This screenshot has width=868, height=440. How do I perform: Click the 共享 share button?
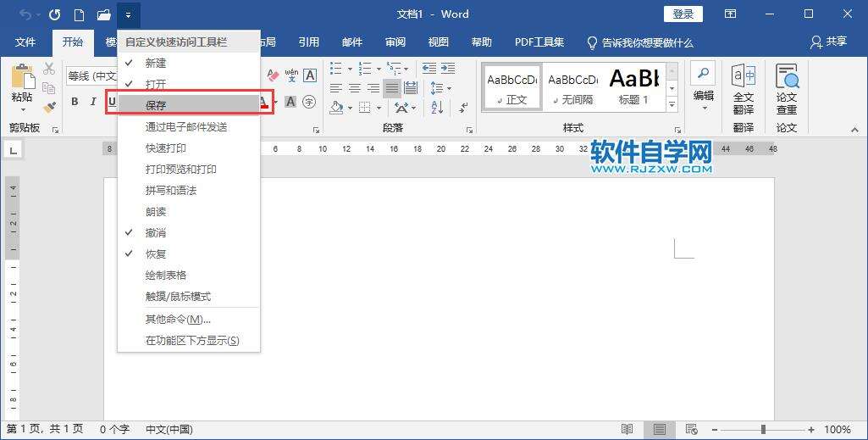click(x=828, y=42)
